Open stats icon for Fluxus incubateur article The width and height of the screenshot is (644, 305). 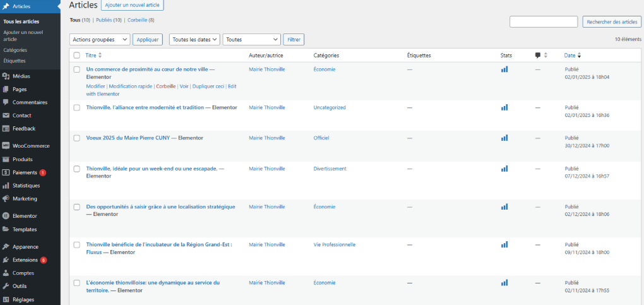(504, 244)
